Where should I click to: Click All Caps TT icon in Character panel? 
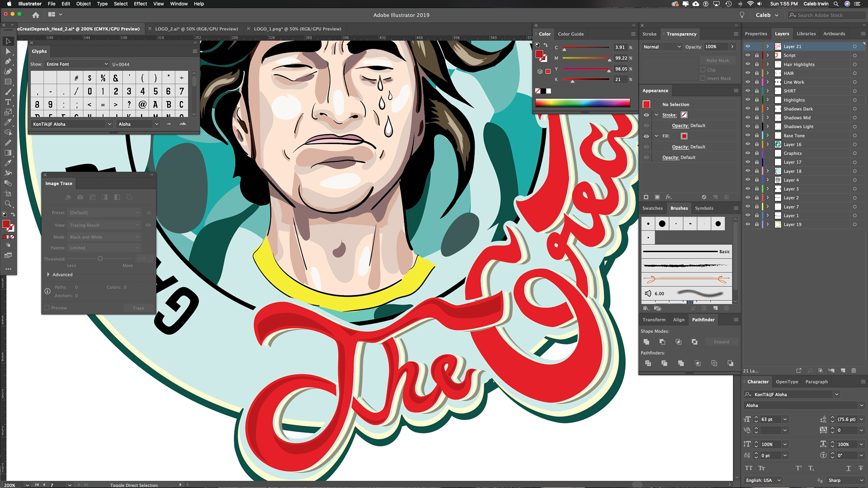coord(749,468)
